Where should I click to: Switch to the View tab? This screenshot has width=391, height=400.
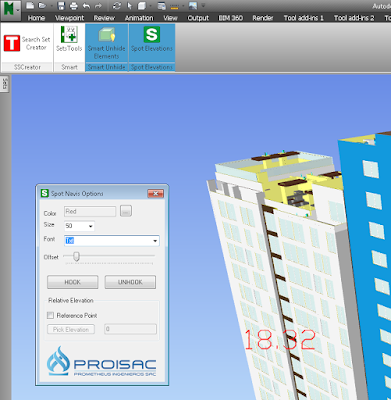pyautogui.click(x=170, y=18)
